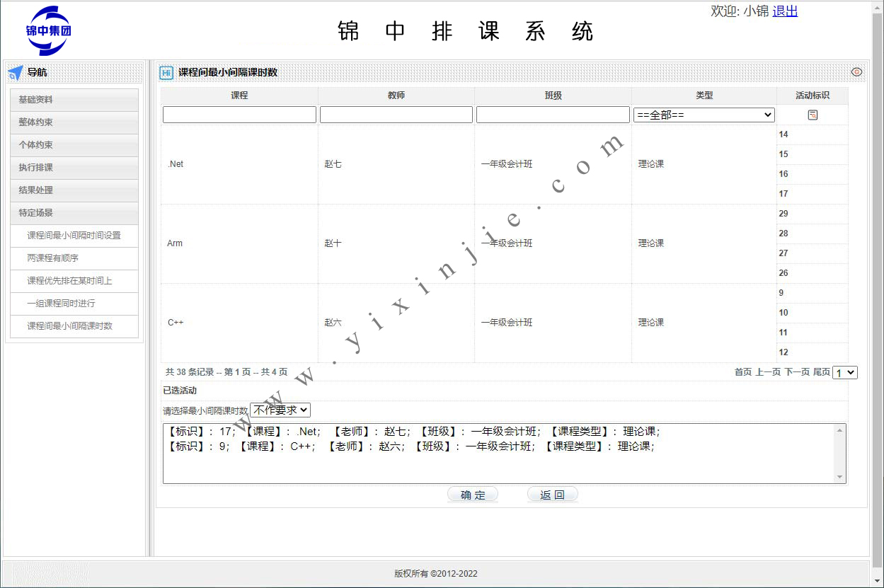The width and height of the screenshot is (884, 588).
Task: Click the selected activities scrollbar down arrow
Action: point(840,477)
